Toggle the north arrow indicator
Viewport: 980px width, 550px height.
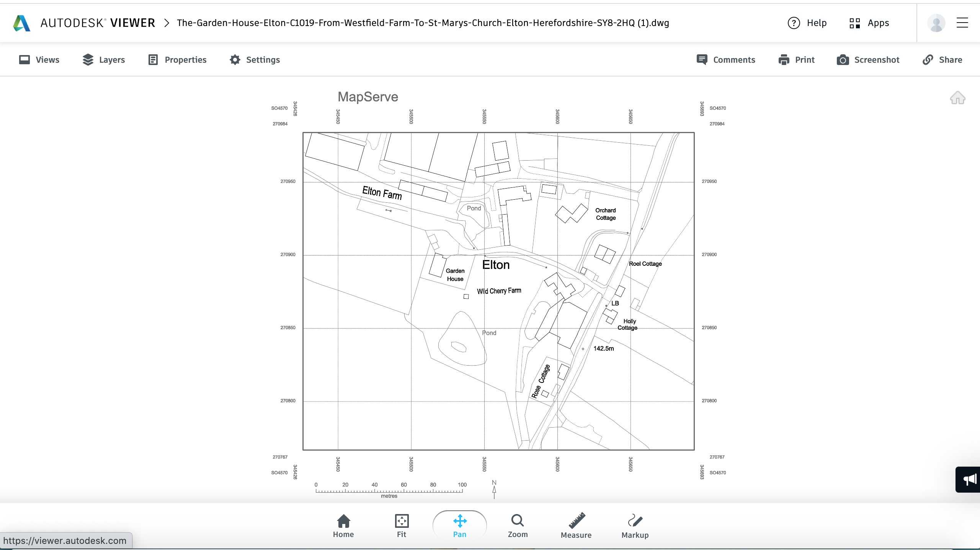click(495, 490)
